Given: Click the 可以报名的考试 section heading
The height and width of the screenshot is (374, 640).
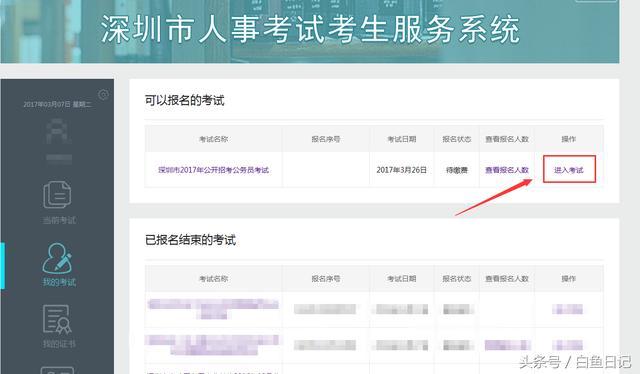Looking at the screenshot, I should click(x=184, y=100).
